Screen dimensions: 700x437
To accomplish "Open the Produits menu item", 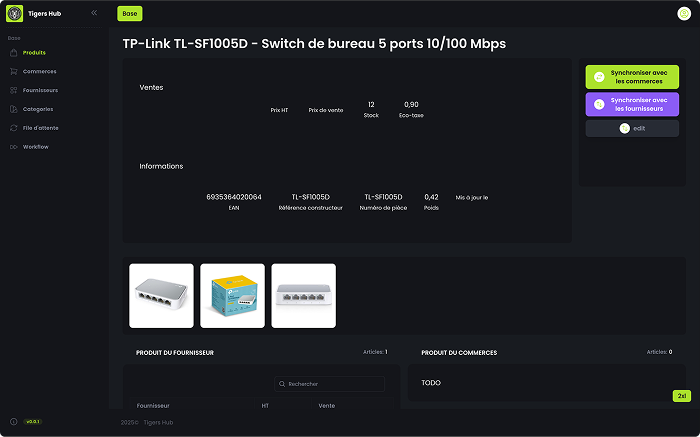I will pyautogui.click(x=34, y=53).
